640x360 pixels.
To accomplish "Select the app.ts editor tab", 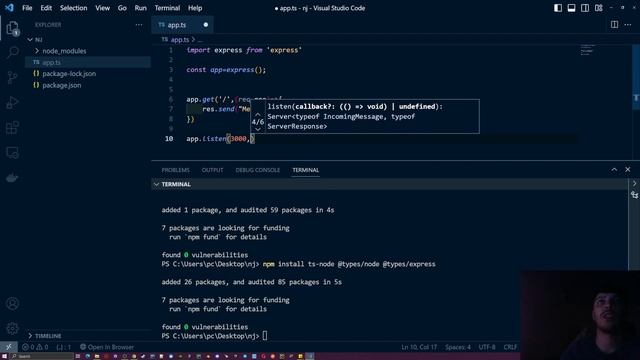I will [x=182, y=25].
